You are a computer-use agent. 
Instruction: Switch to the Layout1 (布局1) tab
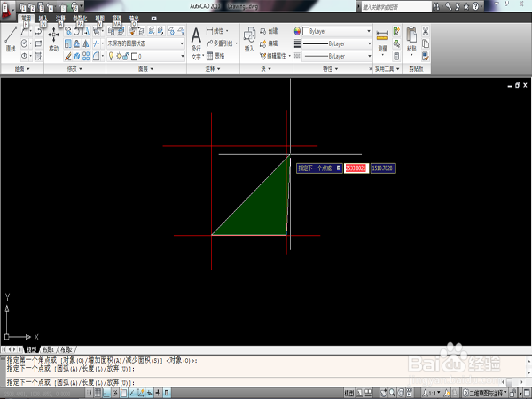point(48,349)
